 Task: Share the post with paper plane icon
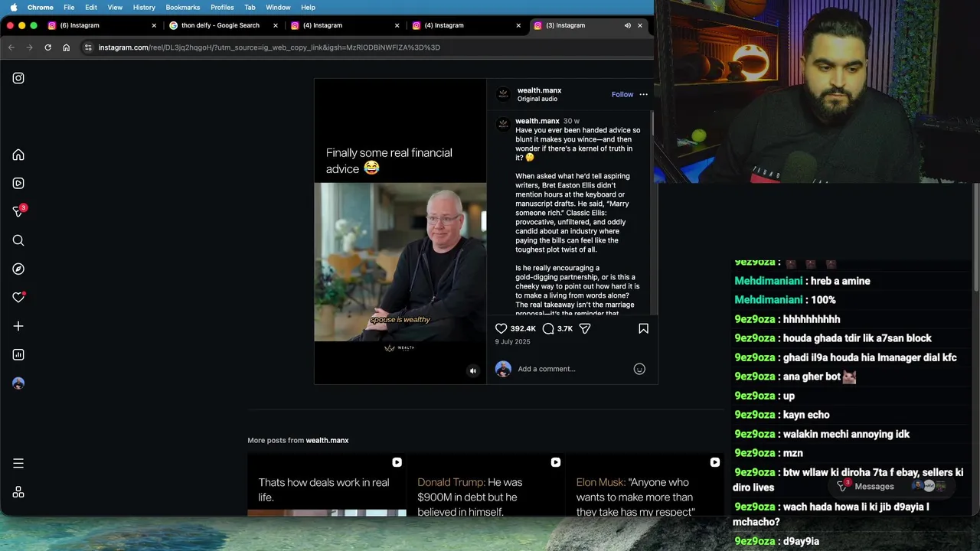click(585, 328)
